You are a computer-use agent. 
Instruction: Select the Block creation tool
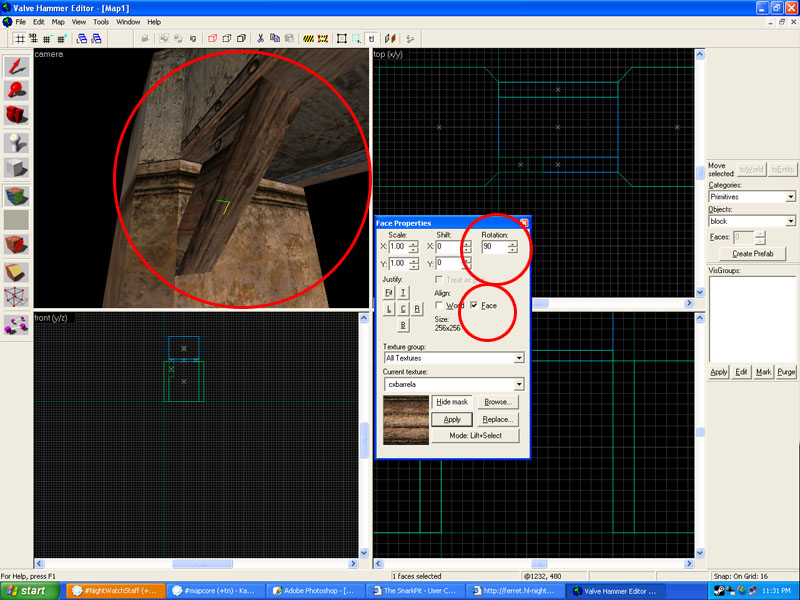click(x=17, y=168)
